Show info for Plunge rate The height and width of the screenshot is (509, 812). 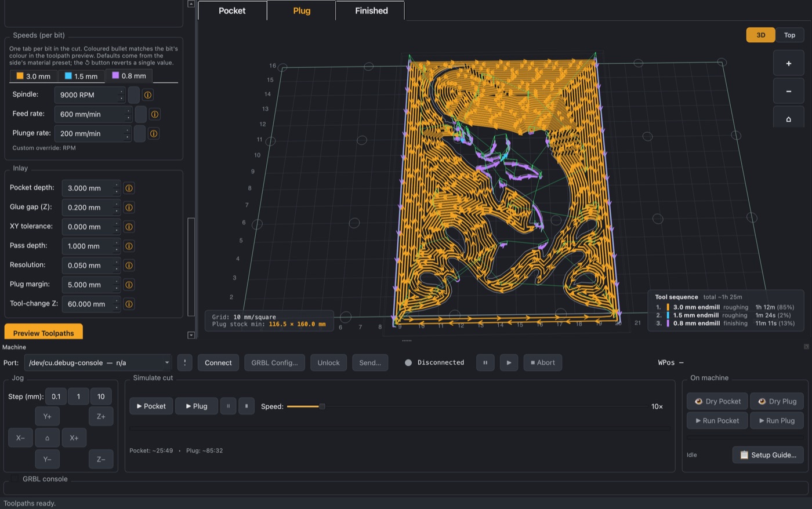click(x=154, y=133)
